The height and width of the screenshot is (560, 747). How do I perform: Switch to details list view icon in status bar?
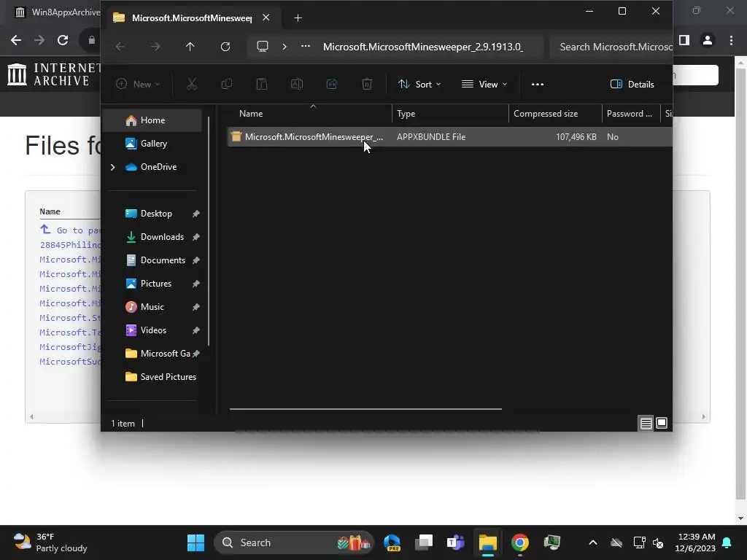pyautogui.click(x=646, y=423)
